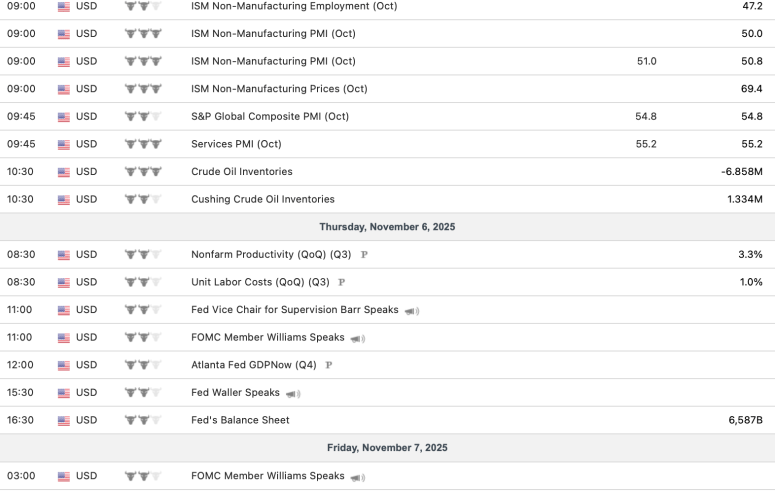
Task: Click the 51.0 forecast value
Action: [x=646, y=61]
